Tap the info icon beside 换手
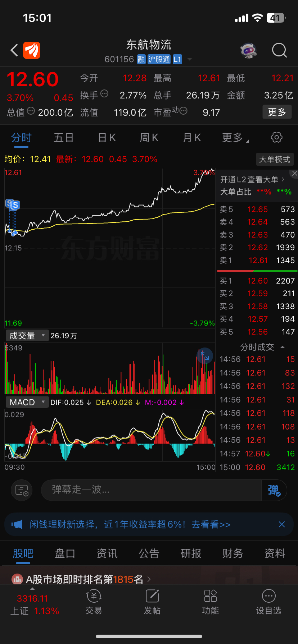This screenshot has height=644, width=298. (104, 94)
